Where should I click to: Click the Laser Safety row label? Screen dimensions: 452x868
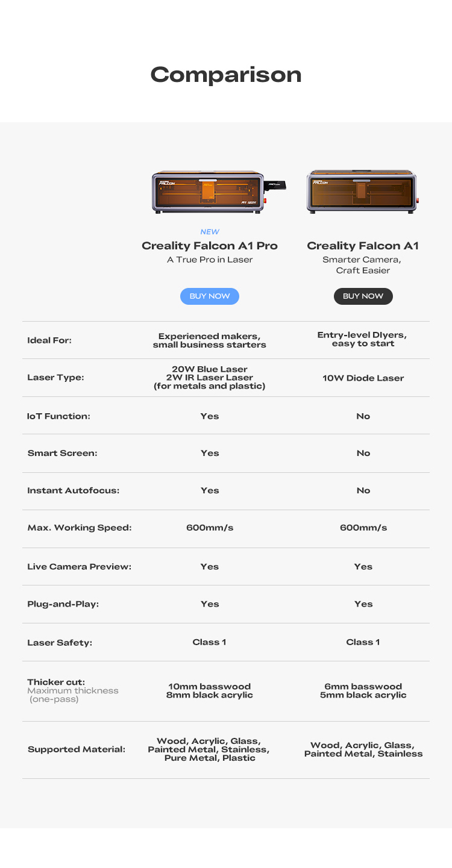pos(60,643)
